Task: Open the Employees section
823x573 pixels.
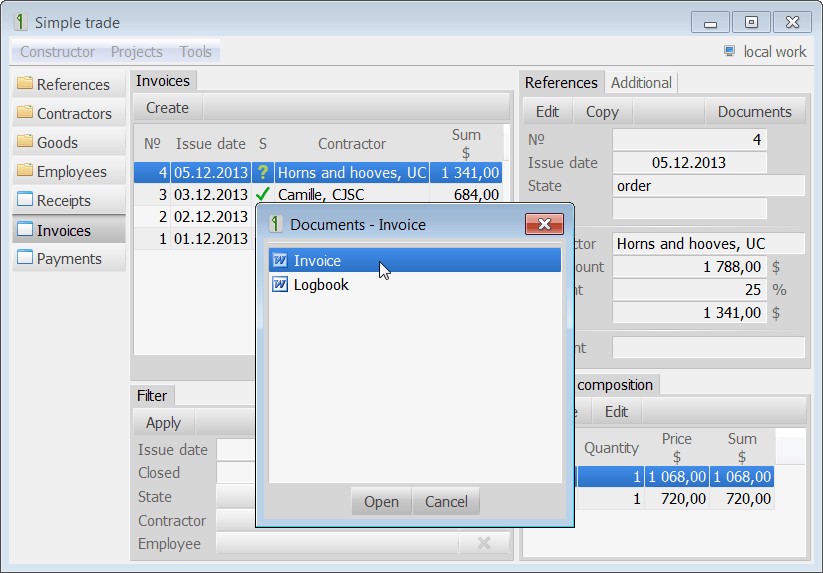Action: coord(69,171)
